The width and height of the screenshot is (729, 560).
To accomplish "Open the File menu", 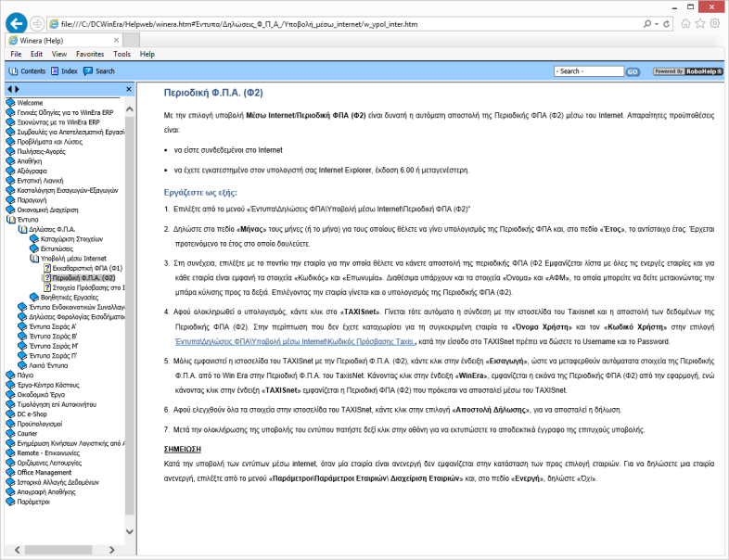I will click(x=17, y=54).
